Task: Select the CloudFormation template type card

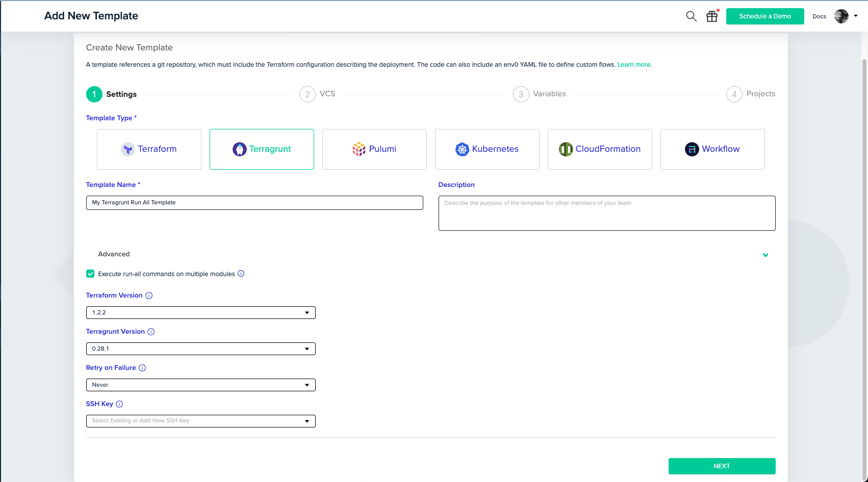Action: coord(600,149)
